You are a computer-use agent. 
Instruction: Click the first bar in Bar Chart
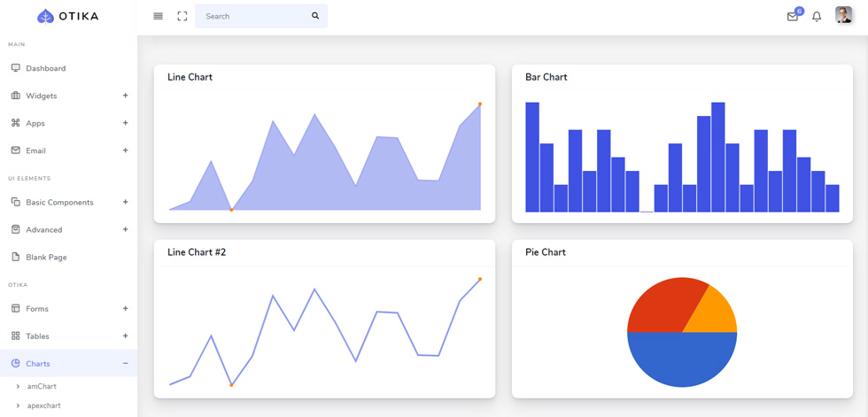point(532,157)
